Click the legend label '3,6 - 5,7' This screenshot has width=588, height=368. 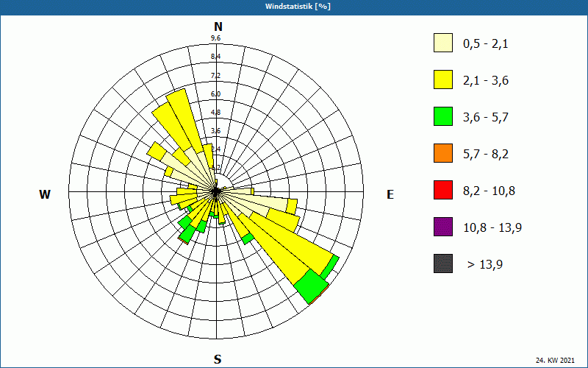click(x=486, y=118)
